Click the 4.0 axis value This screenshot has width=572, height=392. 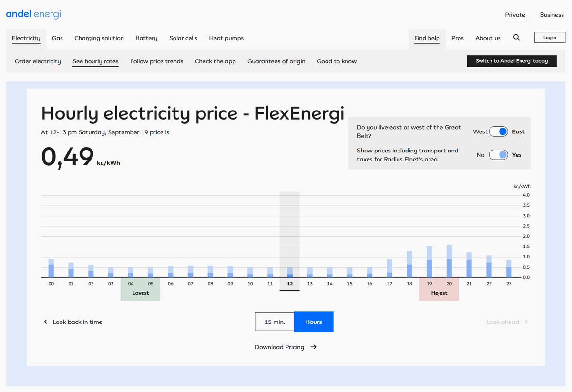coord(526,195)
